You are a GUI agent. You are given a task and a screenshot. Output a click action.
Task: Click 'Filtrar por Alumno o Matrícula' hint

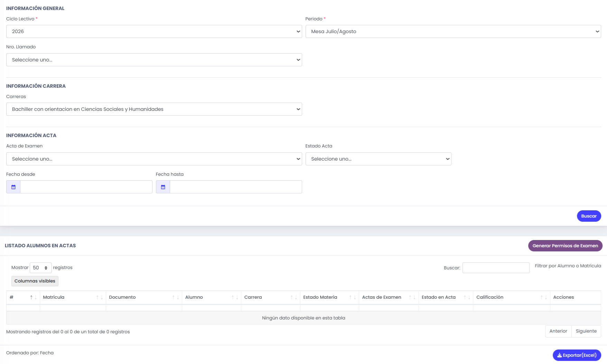568,266
